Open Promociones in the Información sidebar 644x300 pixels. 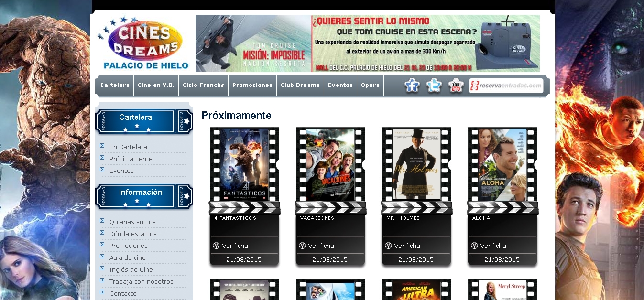point(129,246)
